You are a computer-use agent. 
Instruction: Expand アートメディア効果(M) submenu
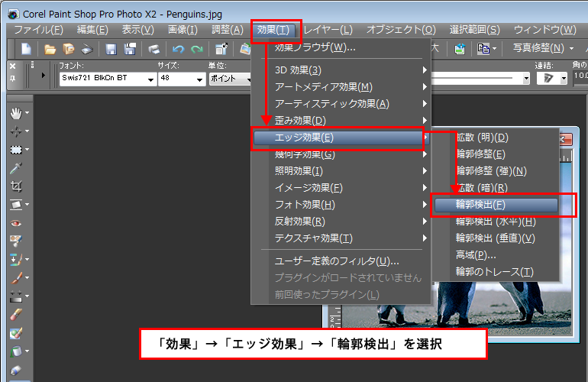coord(341,87)
